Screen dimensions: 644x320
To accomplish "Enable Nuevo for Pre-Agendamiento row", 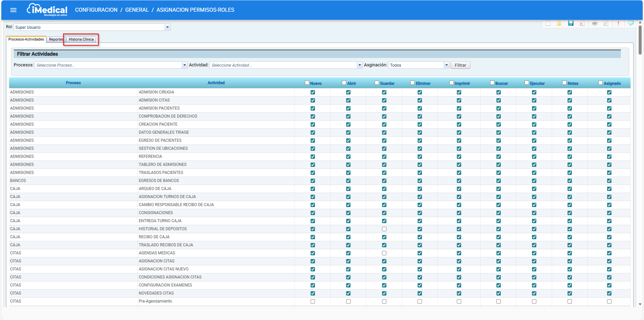I will click(313, 302).
